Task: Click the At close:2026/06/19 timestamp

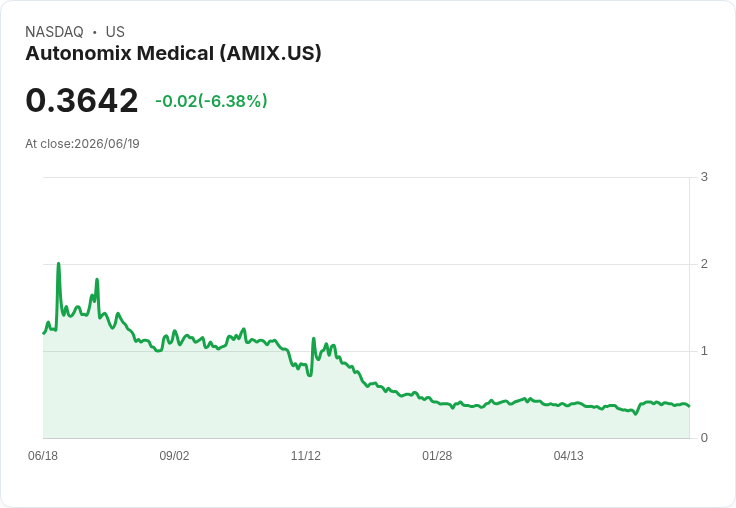Action: [x=82, y=144]
